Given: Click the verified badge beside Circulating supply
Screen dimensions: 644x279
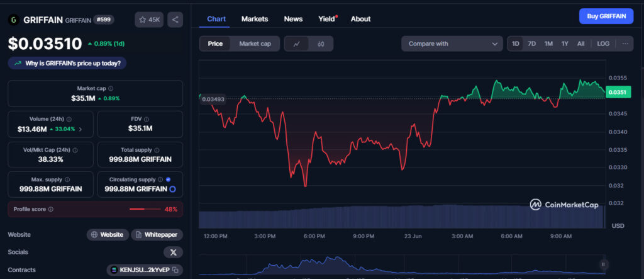Looking at the screenshot, I should 169,179.
